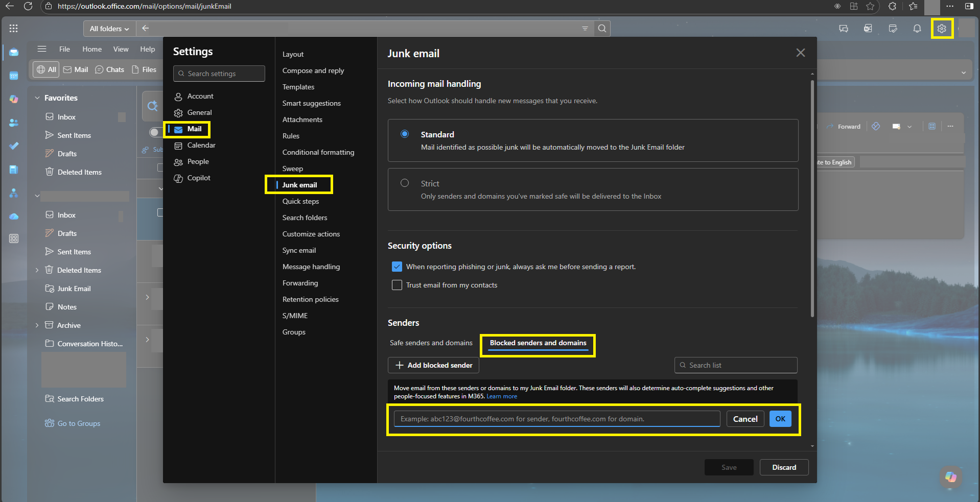The width and height of the screenshot is (980, 502).
Task: Collapse the Favorites section
Action: pyautogui.click(x=37, y=98)
